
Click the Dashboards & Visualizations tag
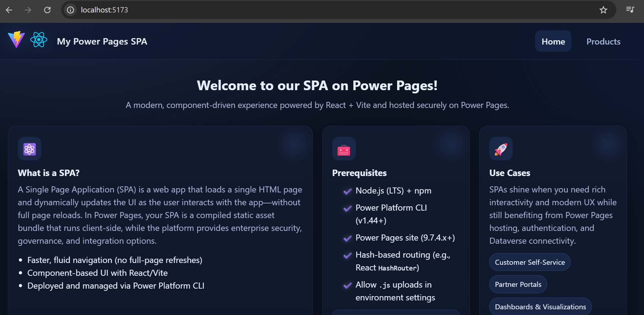click(x=540, y=307)
